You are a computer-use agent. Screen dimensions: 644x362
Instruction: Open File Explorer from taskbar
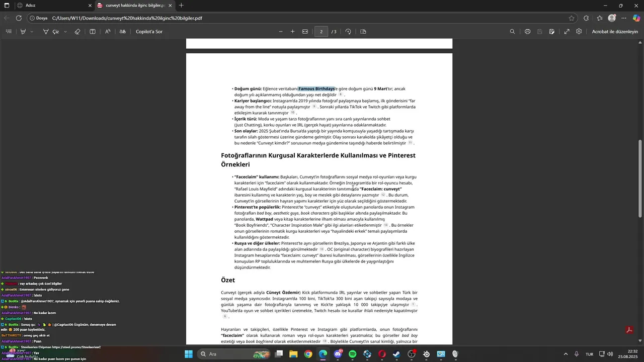pos(293,354)
